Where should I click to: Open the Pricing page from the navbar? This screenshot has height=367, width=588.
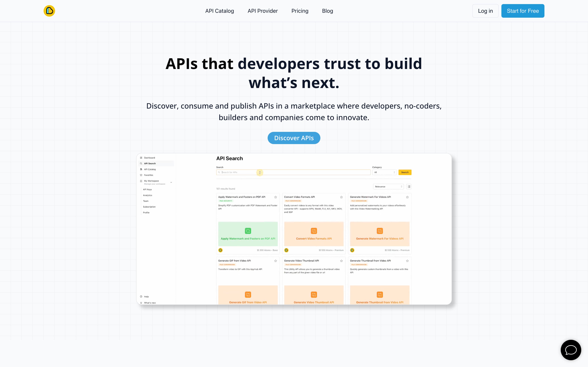pos(300,11)
